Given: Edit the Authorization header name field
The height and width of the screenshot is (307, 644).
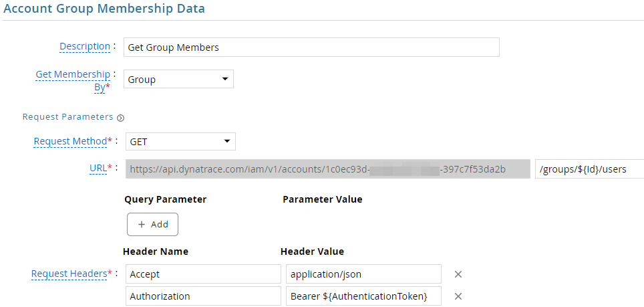Looking at the screenshot, I should [203, 296].
